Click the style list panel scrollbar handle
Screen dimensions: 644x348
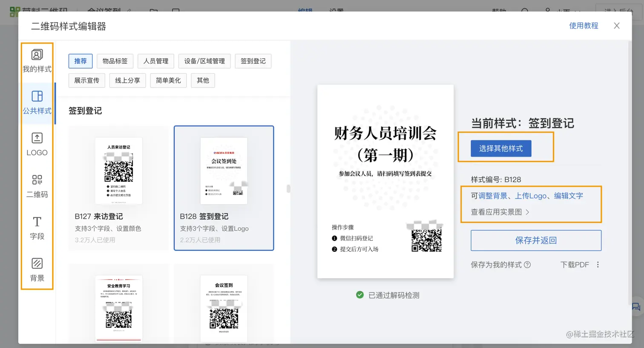click(288, 188)
